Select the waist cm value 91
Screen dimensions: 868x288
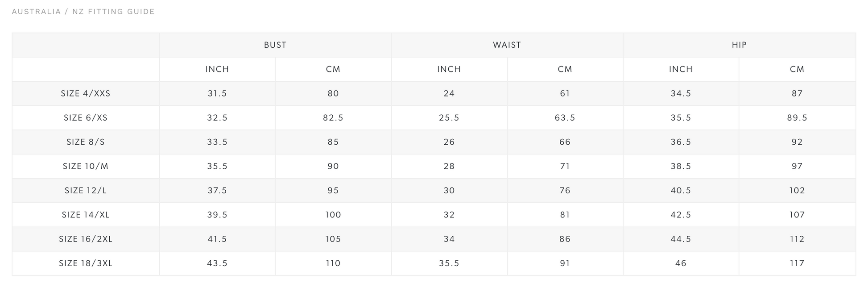click(565, 263)
